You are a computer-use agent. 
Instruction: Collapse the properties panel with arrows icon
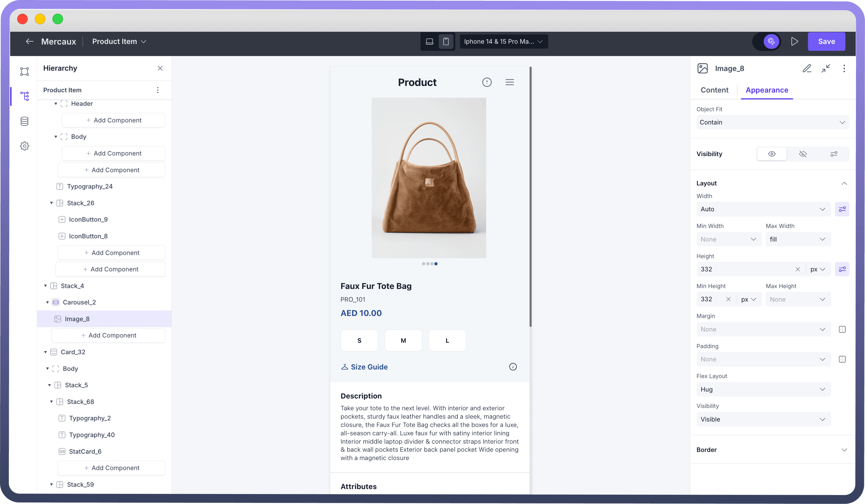[x=826, y=69]
